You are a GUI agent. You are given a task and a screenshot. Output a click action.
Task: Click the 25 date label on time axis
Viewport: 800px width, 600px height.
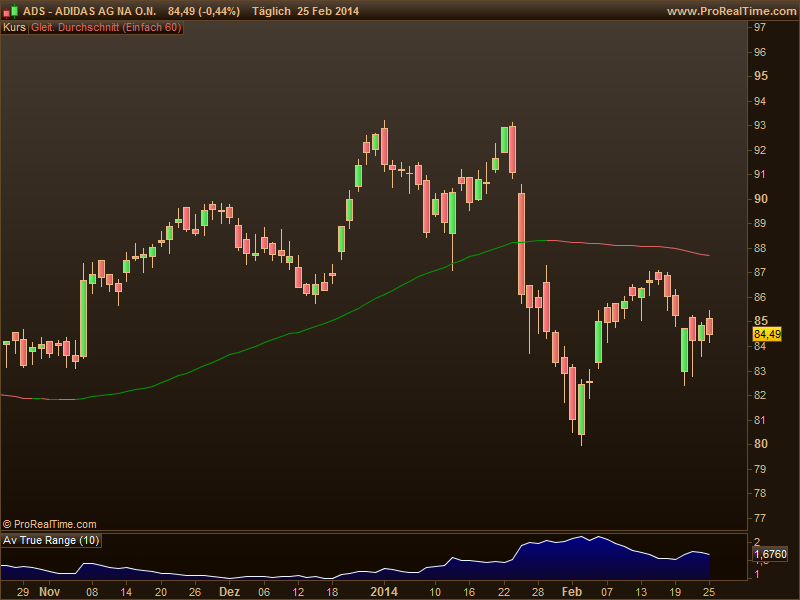pyautogui.click(x=709, y=592)
